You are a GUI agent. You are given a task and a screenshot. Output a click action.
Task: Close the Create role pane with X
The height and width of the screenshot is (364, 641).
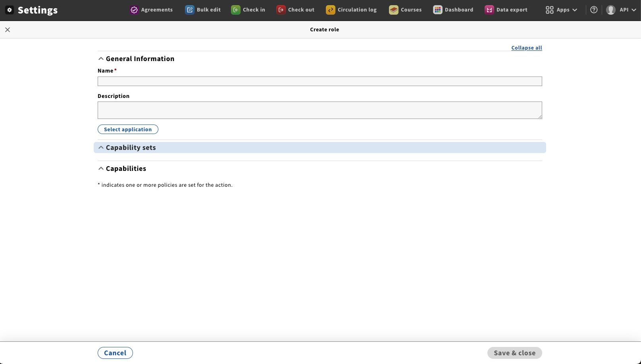point(8,30)
